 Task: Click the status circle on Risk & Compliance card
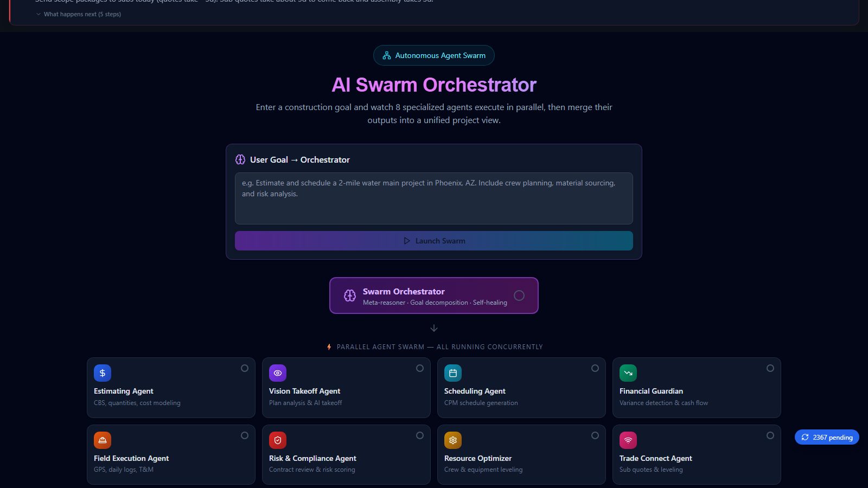click(x=420, y=435)
